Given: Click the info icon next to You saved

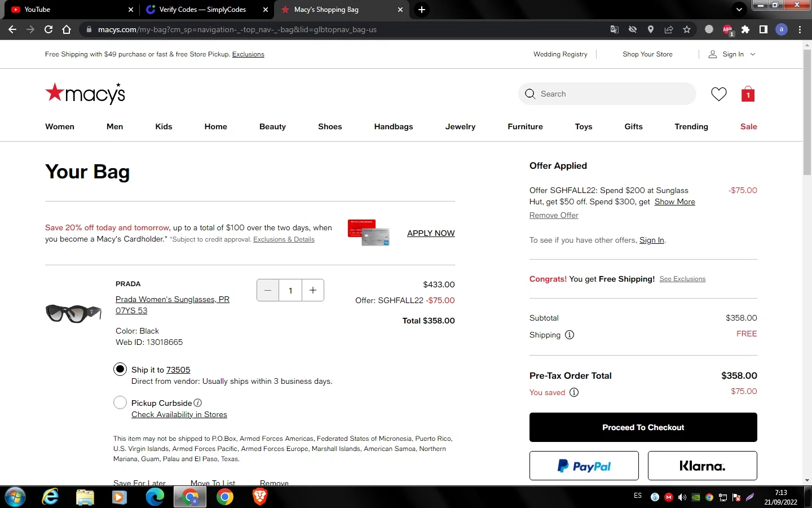Looking at the screenshot, I should pyautogui.click(x=574, y=392).
